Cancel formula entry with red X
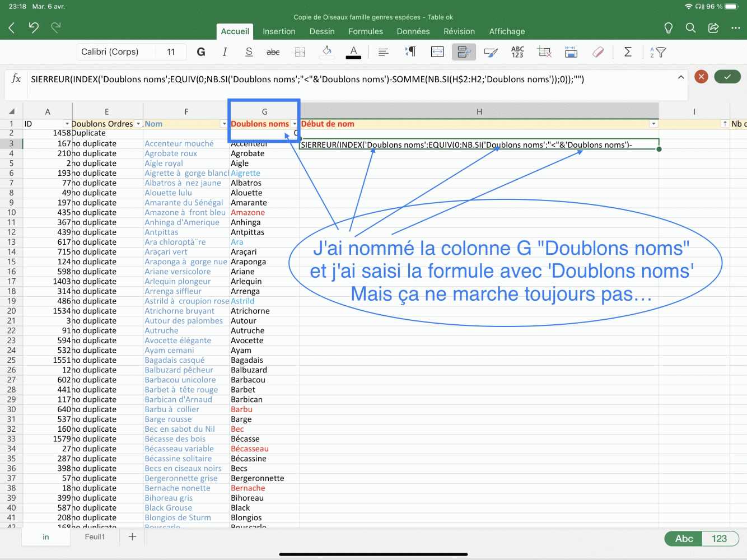 coord(701,77)
